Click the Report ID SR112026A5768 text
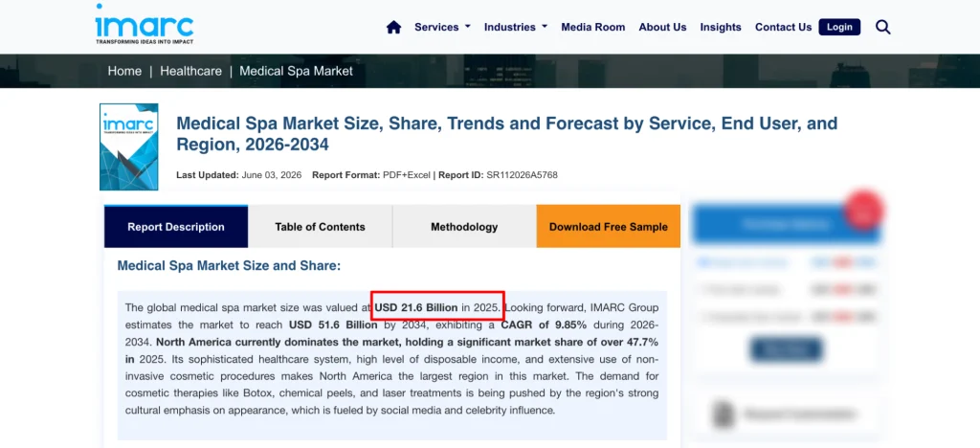 498,175
